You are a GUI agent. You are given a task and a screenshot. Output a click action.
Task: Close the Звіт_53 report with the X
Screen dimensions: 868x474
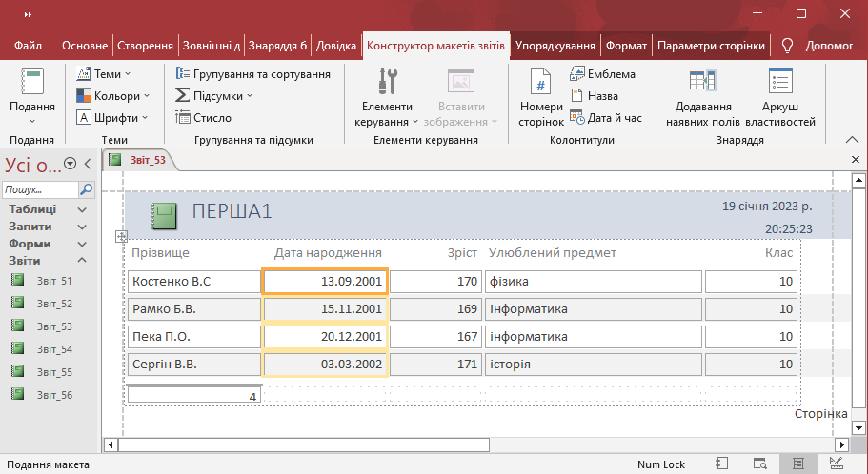856,160
